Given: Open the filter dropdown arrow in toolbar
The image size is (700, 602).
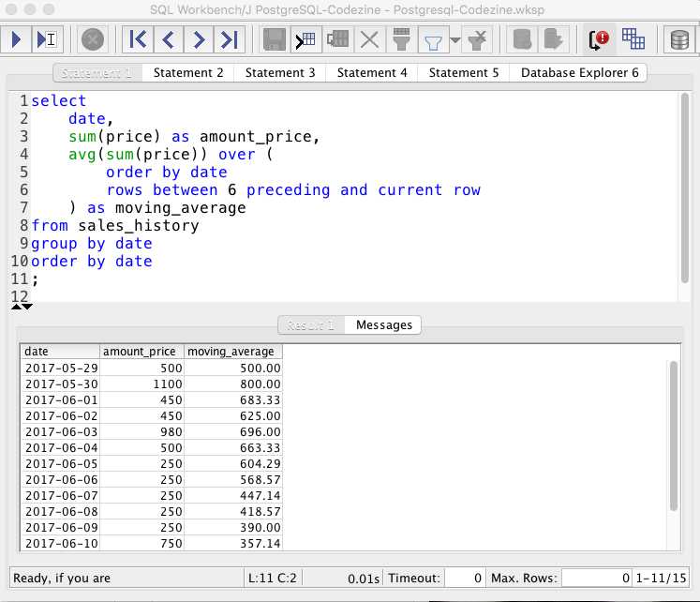Looking at the screenshot, I should 454,39.
